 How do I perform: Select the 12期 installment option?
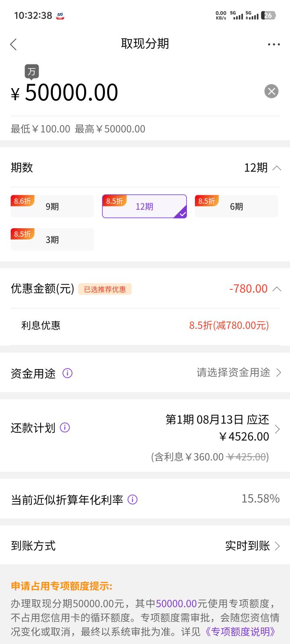144,206
